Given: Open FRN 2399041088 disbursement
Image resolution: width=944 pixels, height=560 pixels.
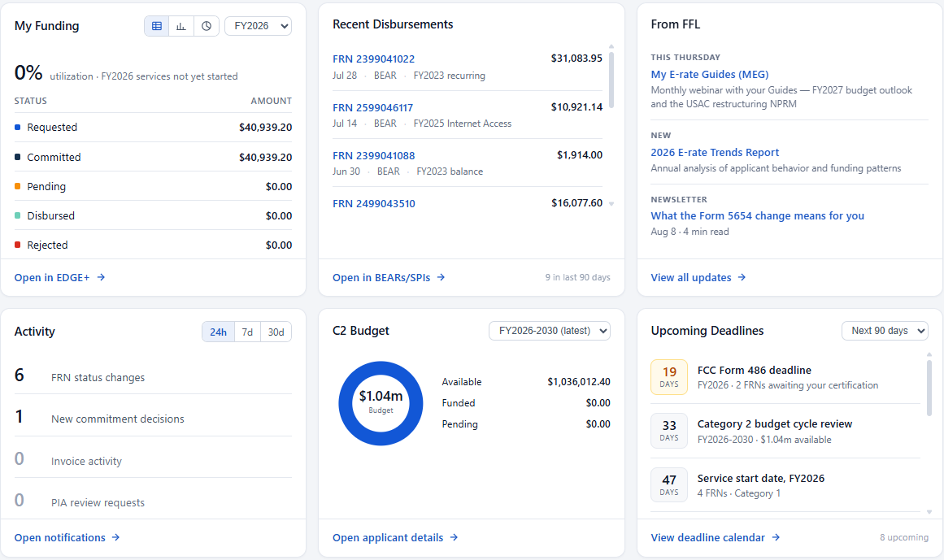Looking at the screenshot, I should pyautogui.click(x=373, y=156).
